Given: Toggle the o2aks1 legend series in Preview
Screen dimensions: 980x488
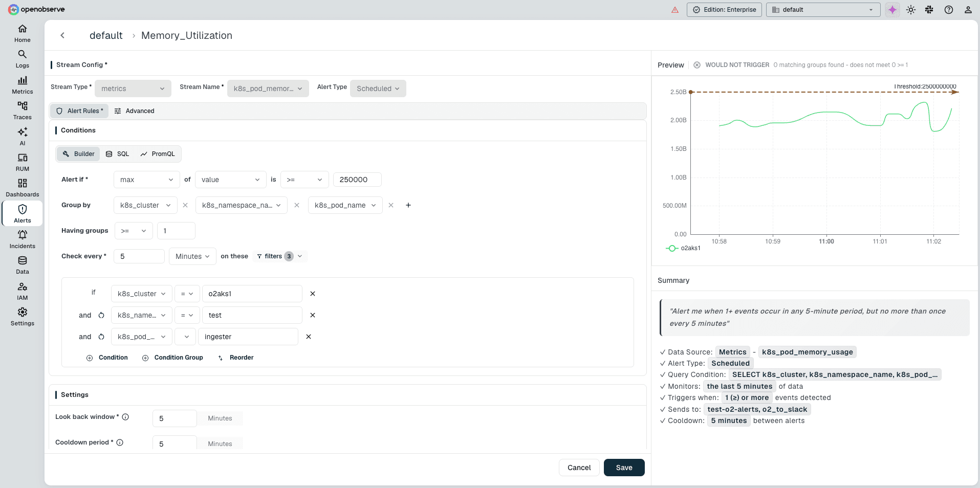Looking at the screenshot, I should [683, 248].
